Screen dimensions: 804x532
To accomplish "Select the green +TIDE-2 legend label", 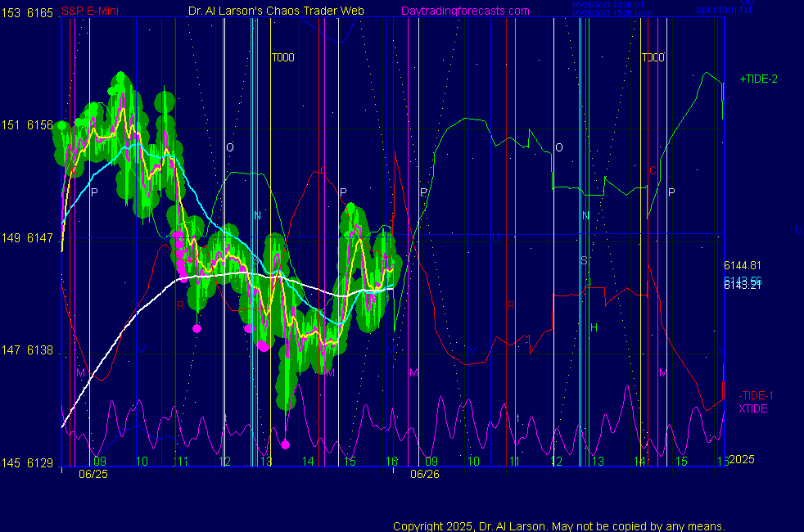I will click(758, 79).
